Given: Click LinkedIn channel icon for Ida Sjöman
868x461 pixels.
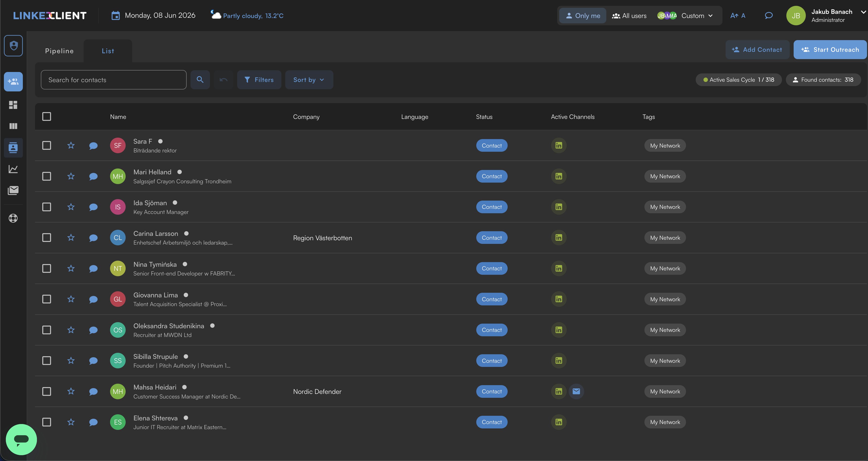Looking at the screenshot, I should pos(559,207).
